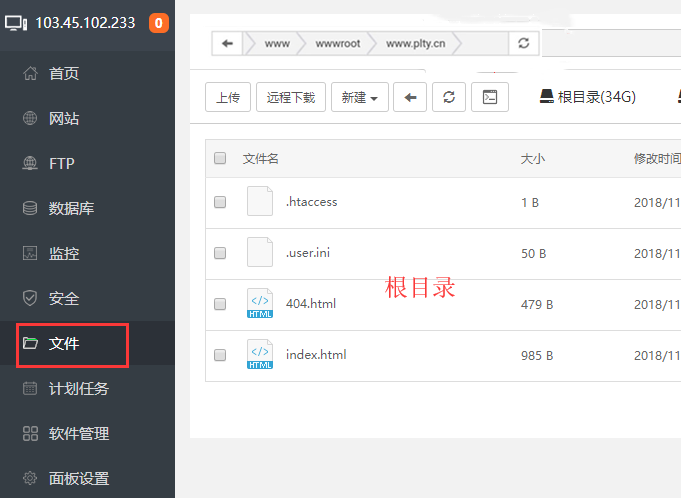Expand the 新建 dropdown
This screenshot has width=681, height=498.
pos(360,97)
